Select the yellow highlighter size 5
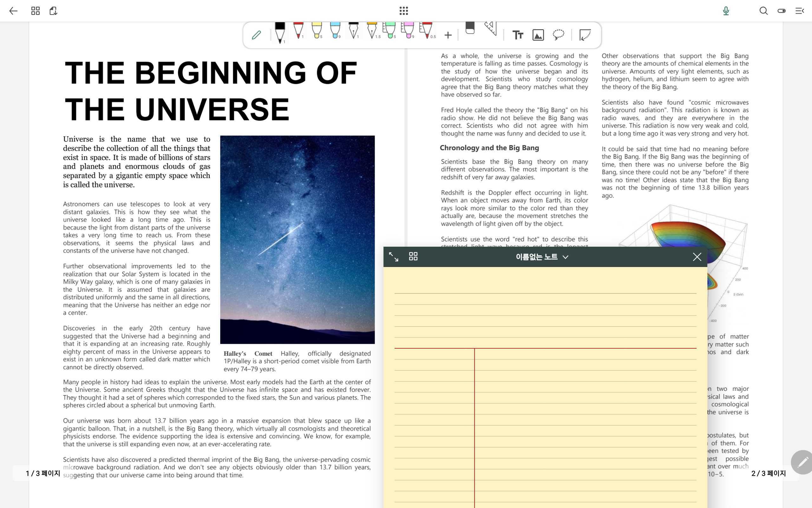Image resolution: width=812 pixels, height=508 pixels. (317, 30)
